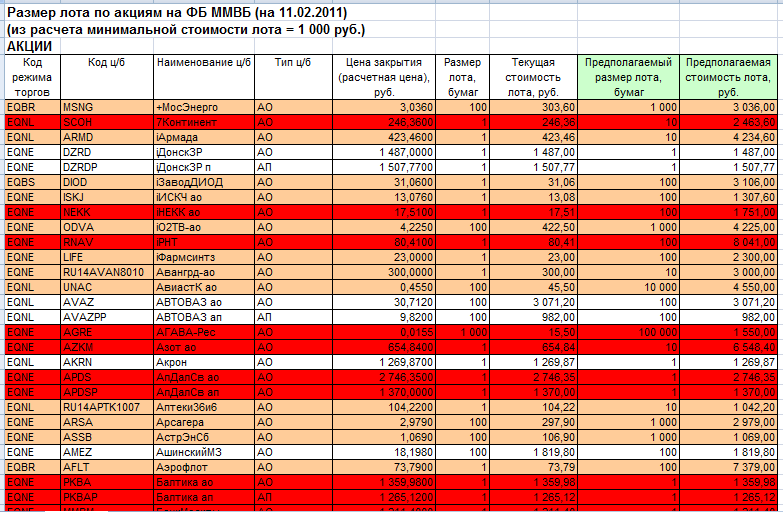Select the '7Континент' cell
783x512 pixels.
coord(204,122)
